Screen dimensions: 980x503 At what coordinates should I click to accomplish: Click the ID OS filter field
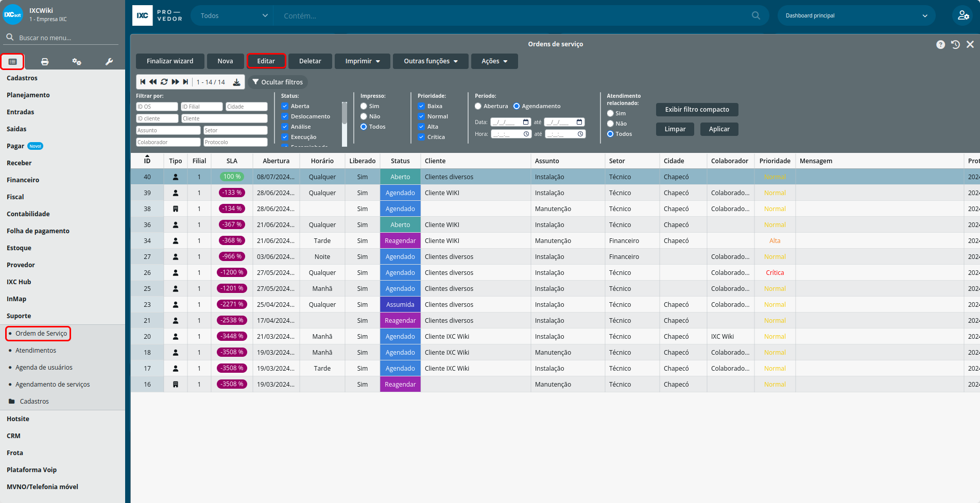[x=157, y=107]
